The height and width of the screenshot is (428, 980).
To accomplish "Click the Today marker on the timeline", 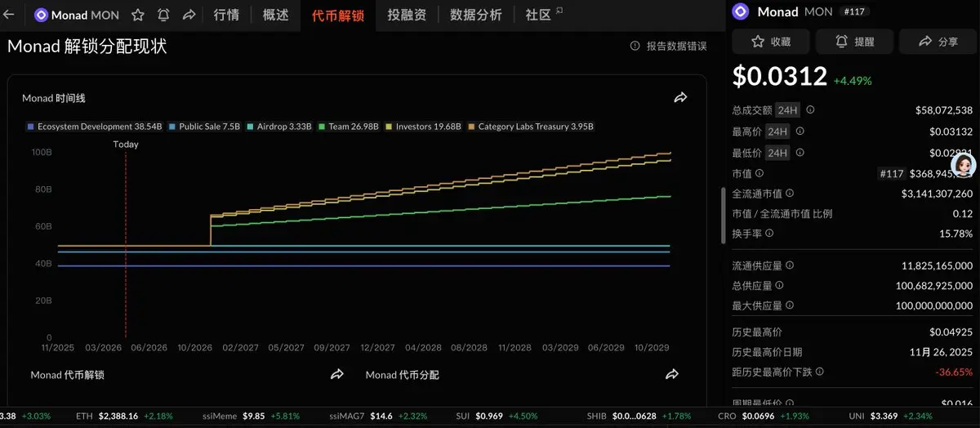I will coord(126,145).
